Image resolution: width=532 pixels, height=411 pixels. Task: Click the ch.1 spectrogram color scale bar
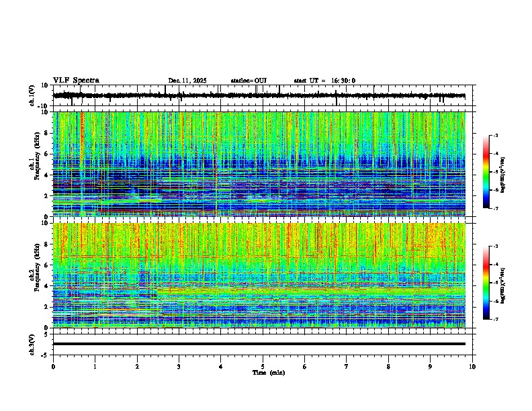486,172
